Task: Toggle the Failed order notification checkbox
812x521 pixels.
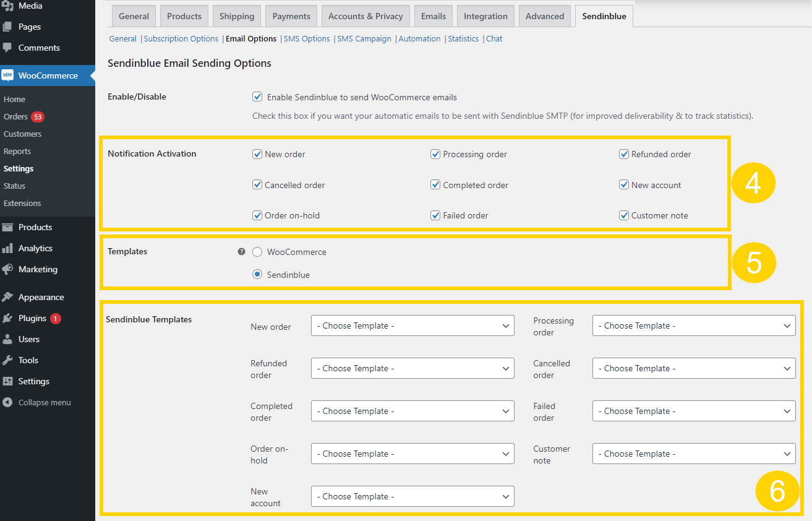Action: 435,215
